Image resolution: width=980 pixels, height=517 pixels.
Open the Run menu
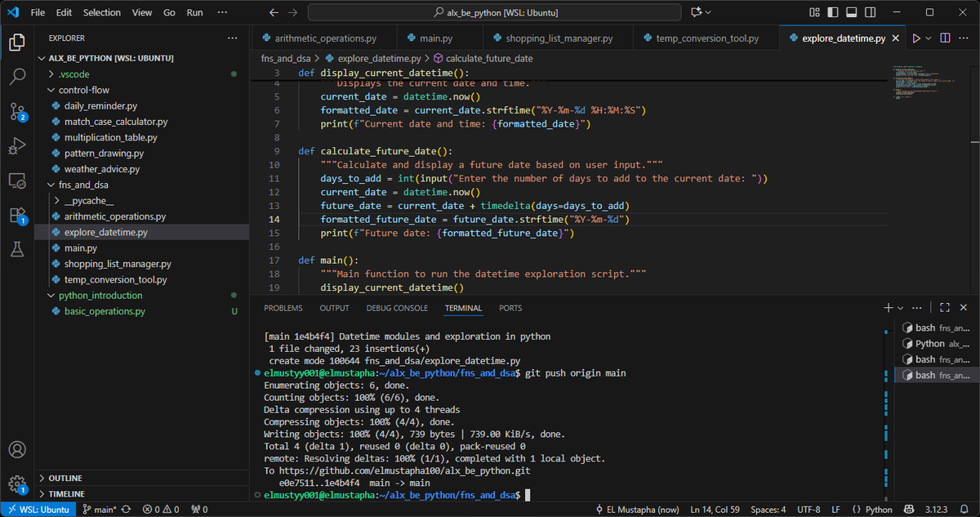[x=194, y=13]
